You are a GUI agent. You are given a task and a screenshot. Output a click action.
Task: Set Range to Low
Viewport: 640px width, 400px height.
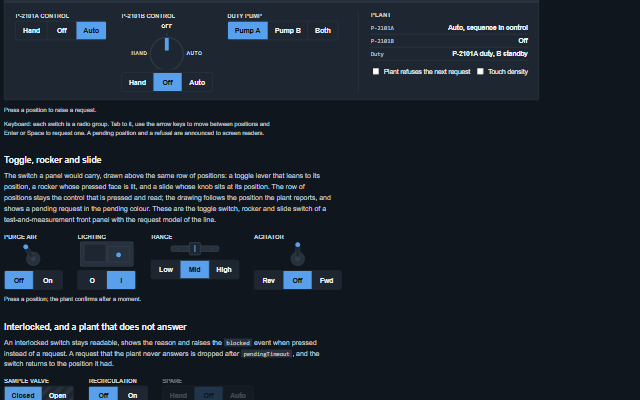(x=166, y=270)
